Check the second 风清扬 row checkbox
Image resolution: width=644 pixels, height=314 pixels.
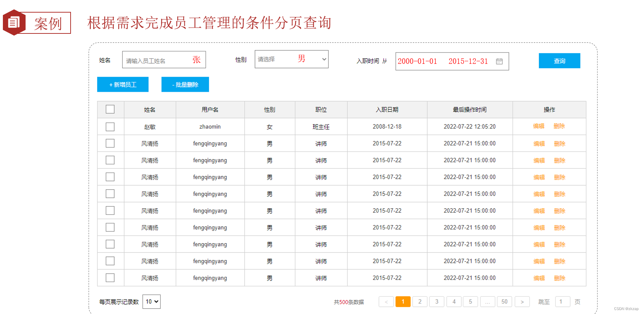click(110, 160)
